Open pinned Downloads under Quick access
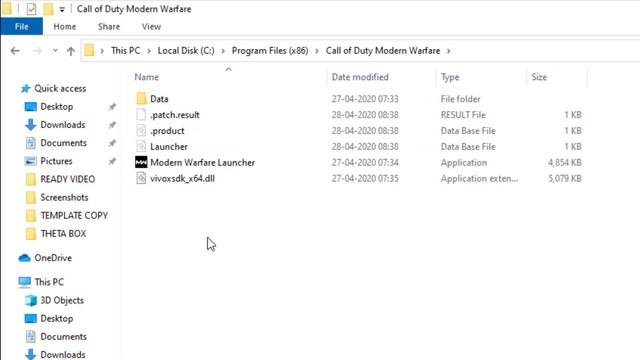The image size is (640, 360). (63, 124)
